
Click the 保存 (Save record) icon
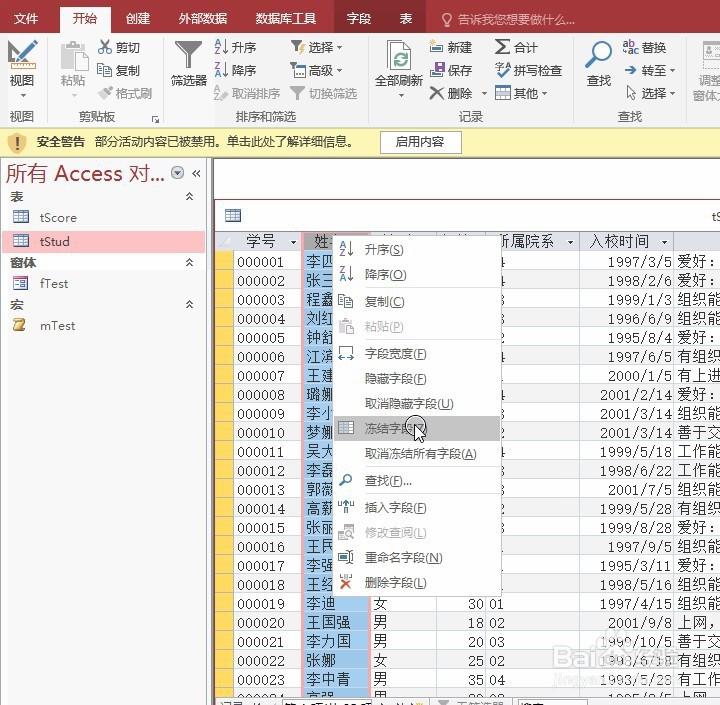coord(437,70)
